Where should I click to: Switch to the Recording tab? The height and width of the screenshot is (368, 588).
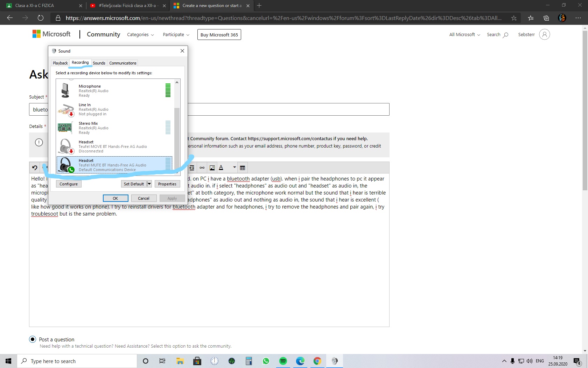pyautogui.click(x=80, y=62)
